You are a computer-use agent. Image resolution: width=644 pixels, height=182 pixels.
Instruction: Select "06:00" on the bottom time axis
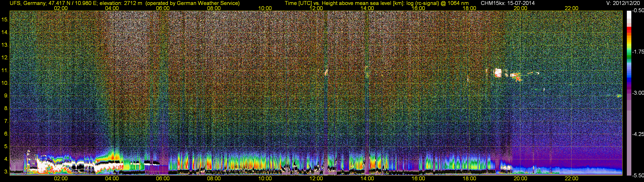163,179
